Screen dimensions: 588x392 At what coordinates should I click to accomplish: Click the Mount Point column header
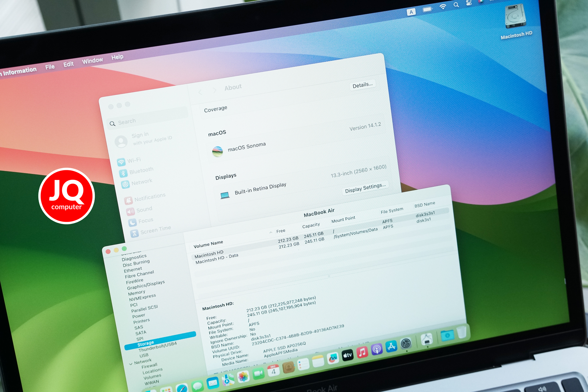point(343,219)
